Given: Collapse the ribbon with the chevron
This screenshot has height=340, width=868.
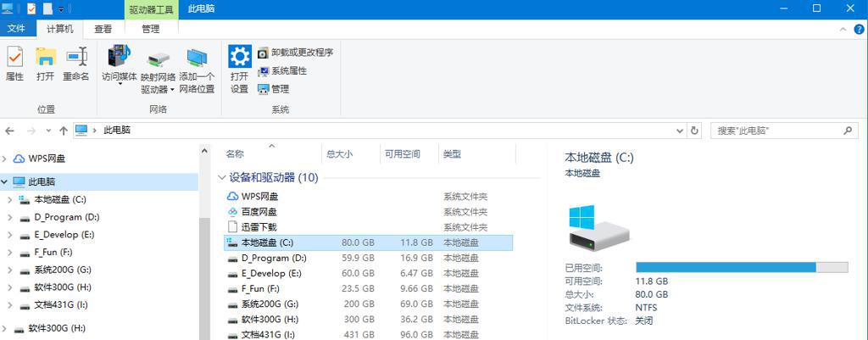Looking at the screenshot, I should (843, 30).
